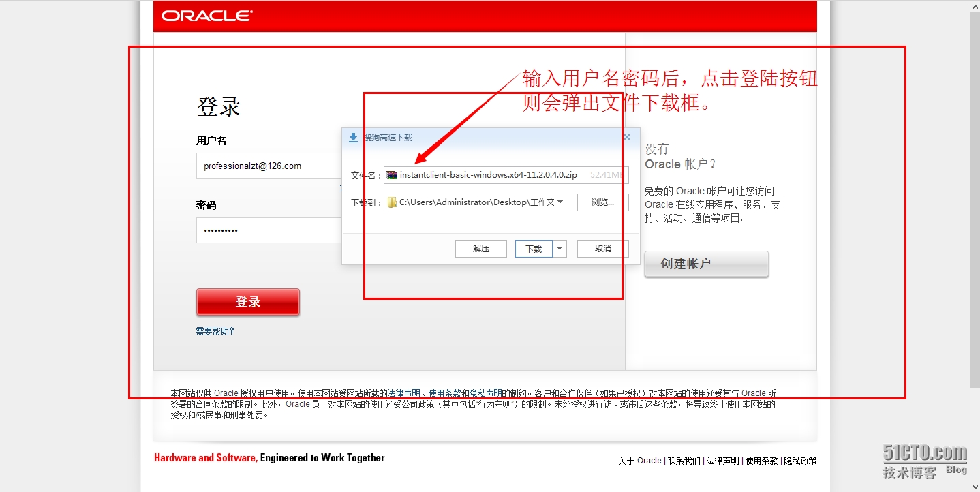Edit the file name field in dialog
Viewport: 980px width, 492px height.
506,175
